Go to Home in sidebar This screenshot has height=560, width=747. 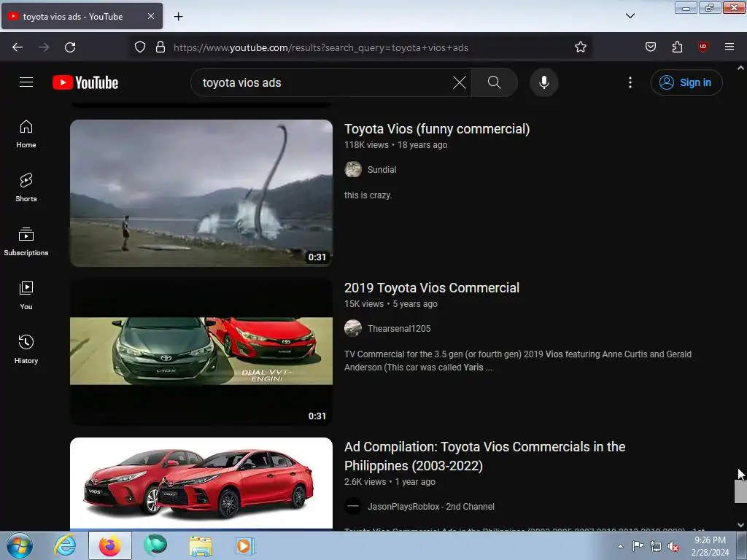point(26,134)
